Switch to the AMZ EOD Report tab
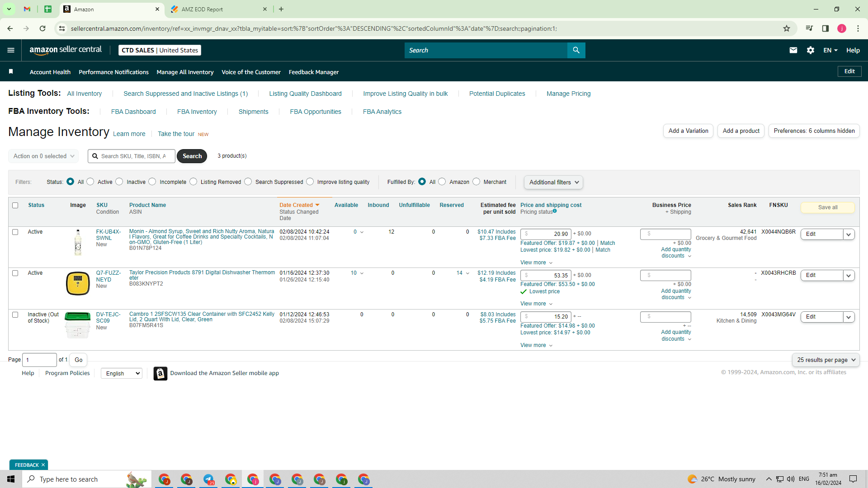This screenshot has height=488, width=868. pyautogui.click(x=219, y=9)
